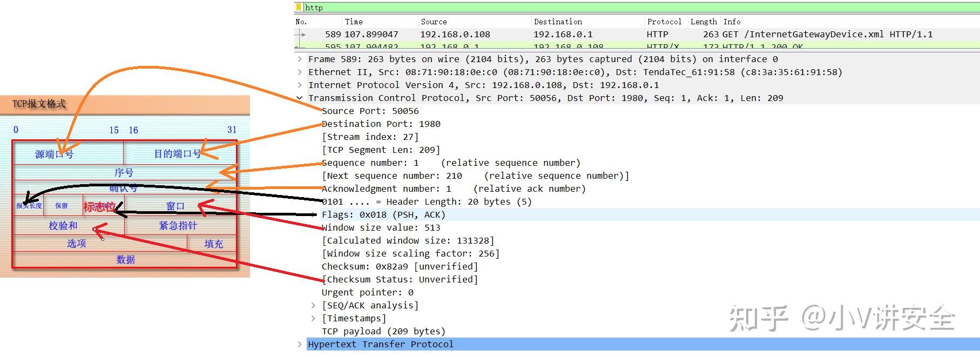This screenshot has height=357, width=980.
Task: Select Acknowledgment number: 1 field
Action: pyautogui.click(x=454, y=188)
